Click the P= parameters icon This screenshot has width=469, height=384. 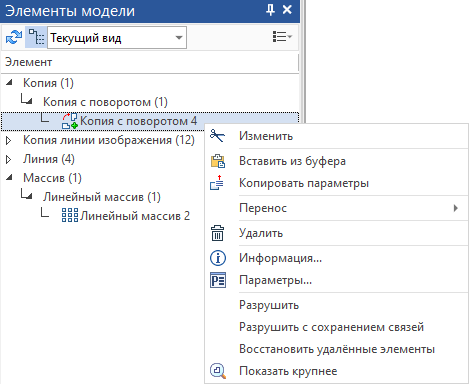[218, 280]
